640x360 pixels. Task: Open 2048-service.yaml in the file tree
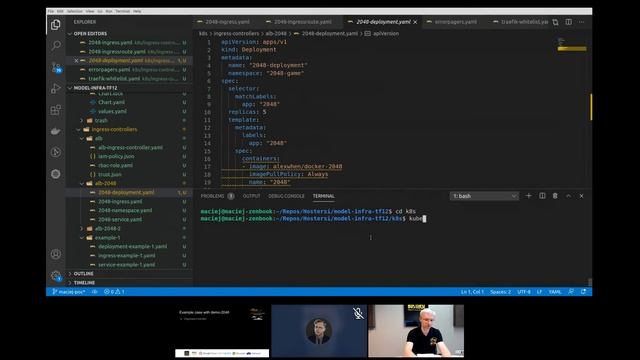tap(120, 219)
